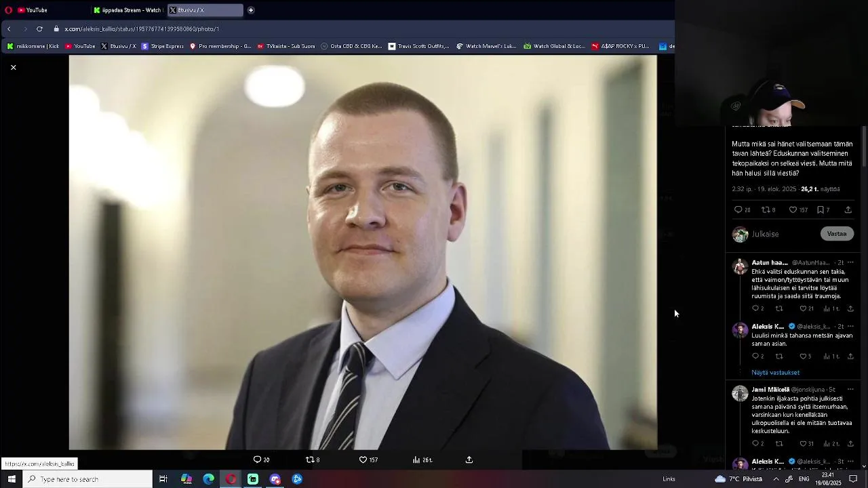Open a new browser tab

(x=251, y=10)
